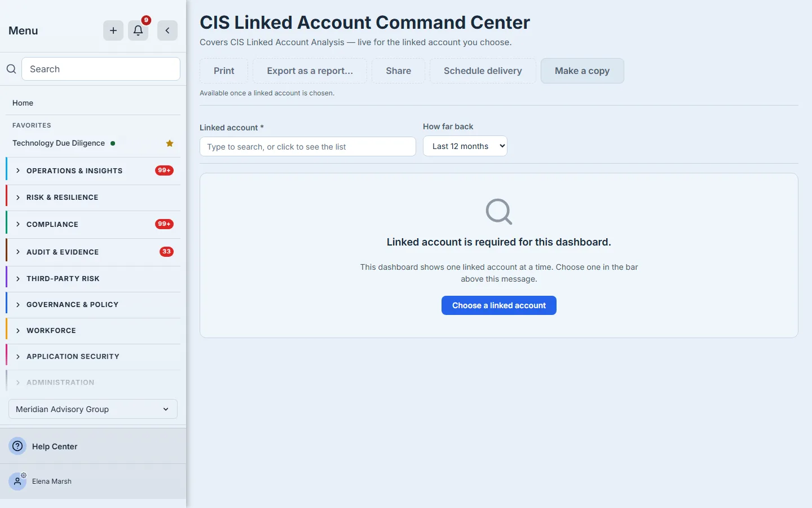Click the gold star next to Technology Due Diligence
Viewport: 812px width, 508px height.
click(170, 143)
